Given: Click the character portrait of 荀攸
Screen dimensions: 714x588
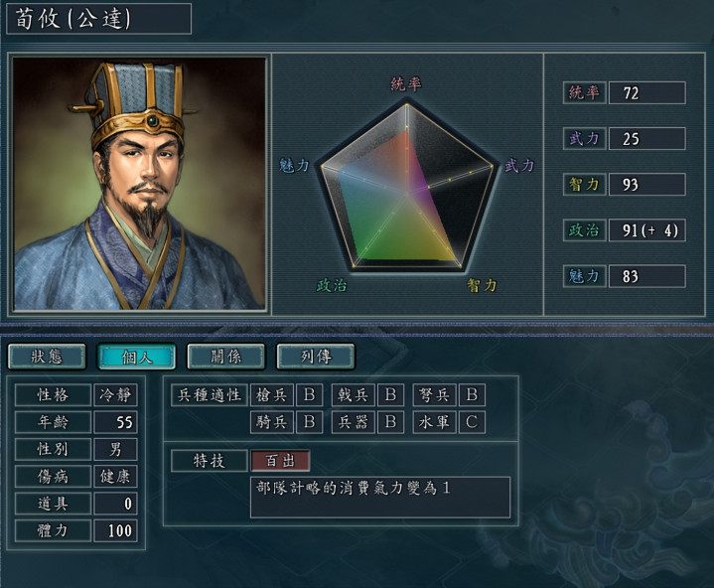Looking at the screenshot, I should 139,184.
